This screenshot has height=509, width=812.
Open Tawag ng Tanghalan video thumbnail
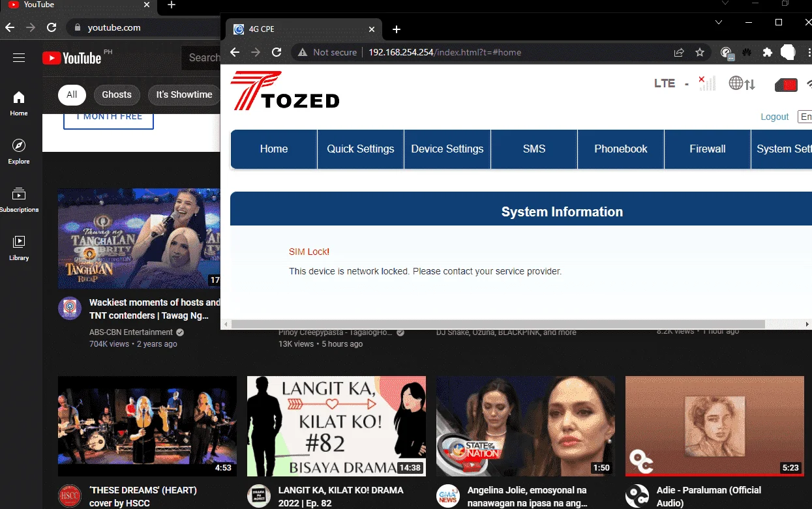pos(139,239)
